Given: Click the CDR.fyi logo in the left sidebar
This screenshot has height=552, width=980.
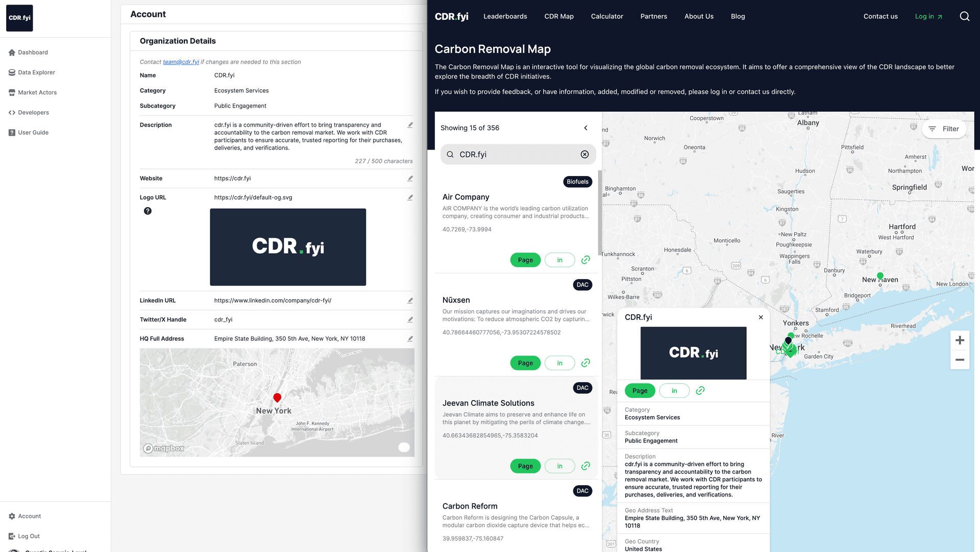Looking at the screenshot, I should point(19,18).
